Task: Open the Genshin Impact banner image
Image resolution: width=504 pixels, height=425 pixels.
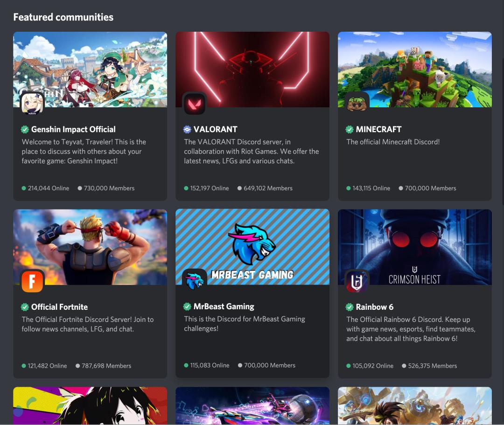Action: coord(90,70)
